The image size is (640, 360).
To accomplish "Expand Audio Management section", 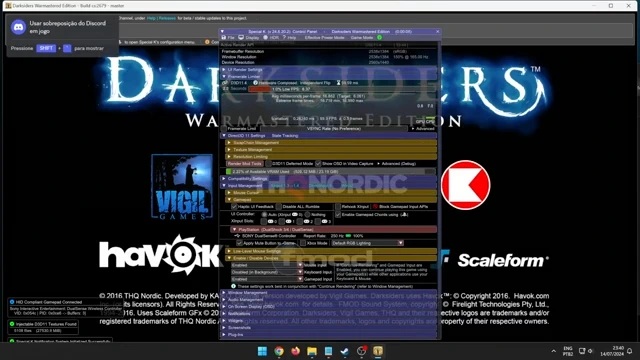I will click(x=330, y=300).
